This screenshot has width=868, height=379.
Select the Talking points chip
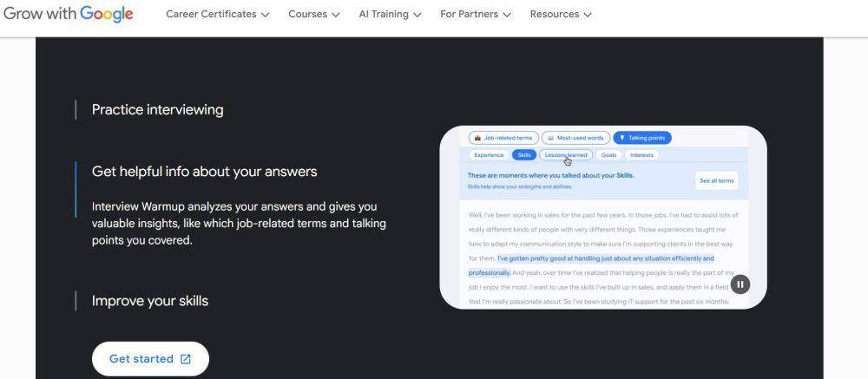642,138
